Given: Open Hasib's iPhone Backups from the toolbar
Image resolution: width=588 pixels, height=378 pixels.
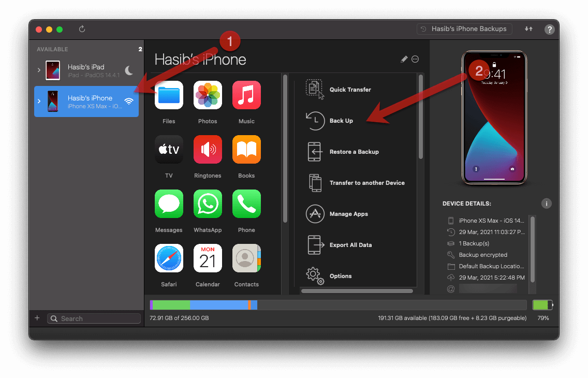Looking at the screenshot, I should click(464, 28).
